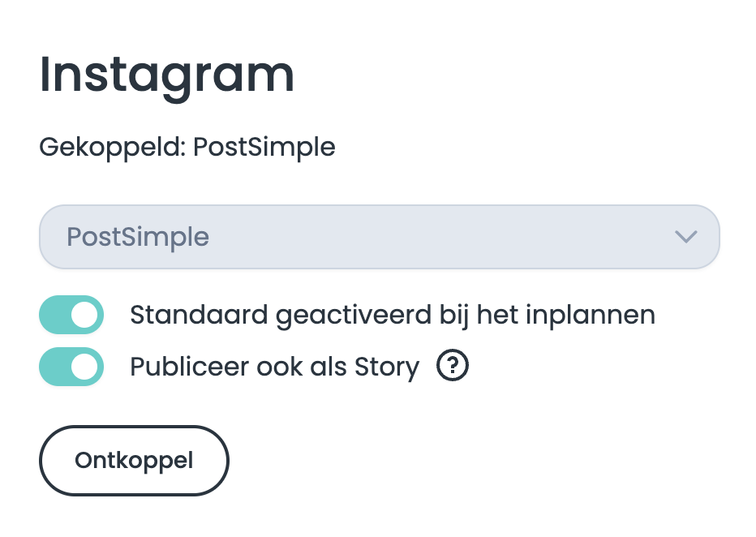Click the green switch next to Story option
756x537 pixels.
[x=71, y=367]
